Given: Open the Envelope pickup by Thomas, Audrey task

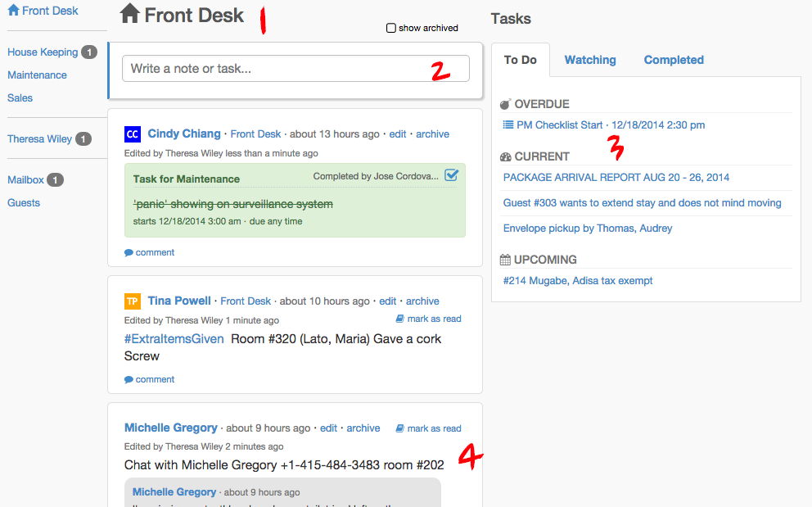Looking at the screenshot, I should (x=588, y=228).
